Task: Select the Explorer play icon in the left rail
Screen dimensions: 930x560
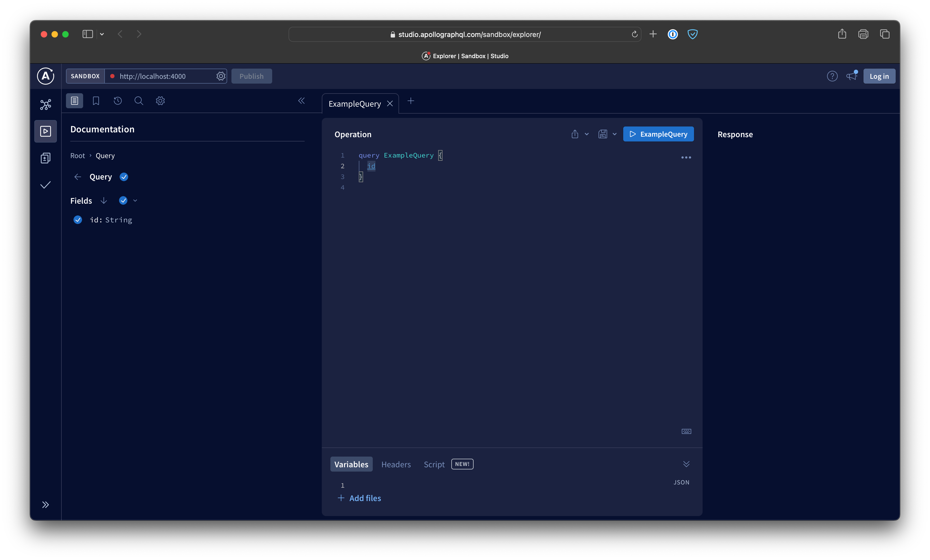Action: point(46,131)
